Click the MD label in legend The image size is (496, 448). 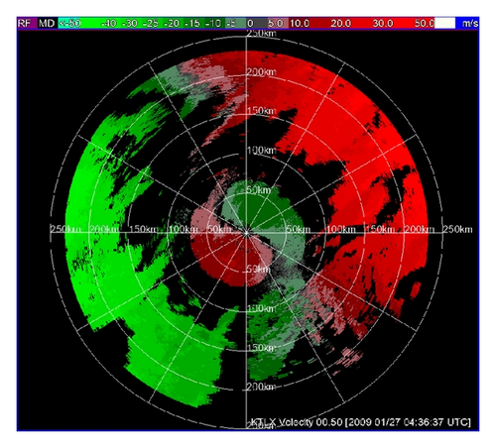[x=47, y=24]
